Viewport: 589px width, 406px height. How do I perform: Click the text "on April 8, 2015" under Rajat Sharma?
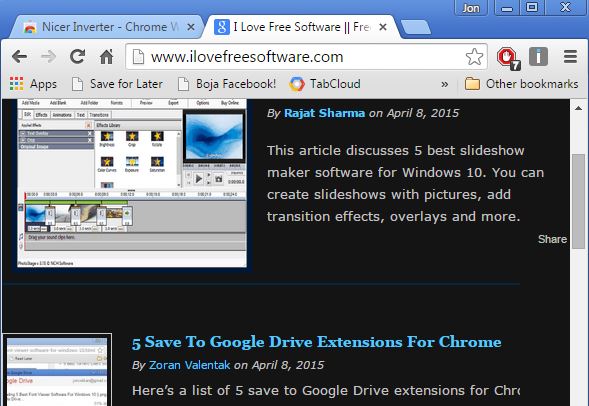414,113
